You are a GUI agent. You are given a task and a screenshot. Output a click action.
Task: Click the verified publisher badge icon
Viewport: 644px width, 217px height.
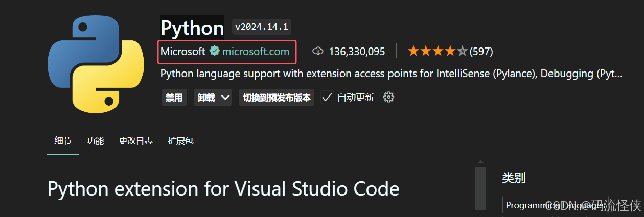[x=215, y=51]
